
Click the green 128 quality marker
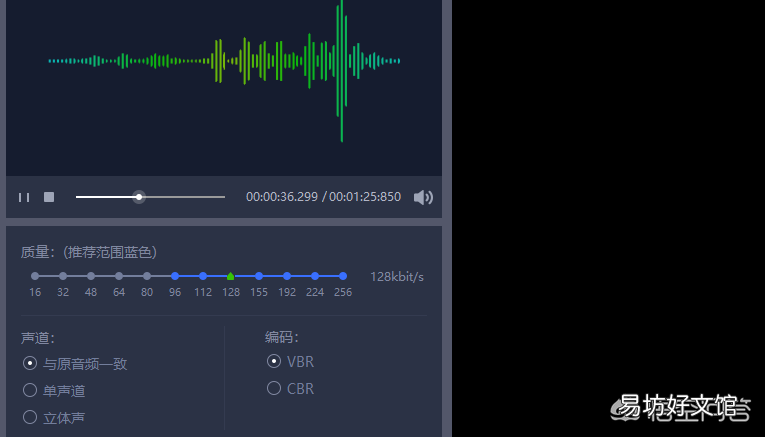pyautogui.click(x=231, y=276)
